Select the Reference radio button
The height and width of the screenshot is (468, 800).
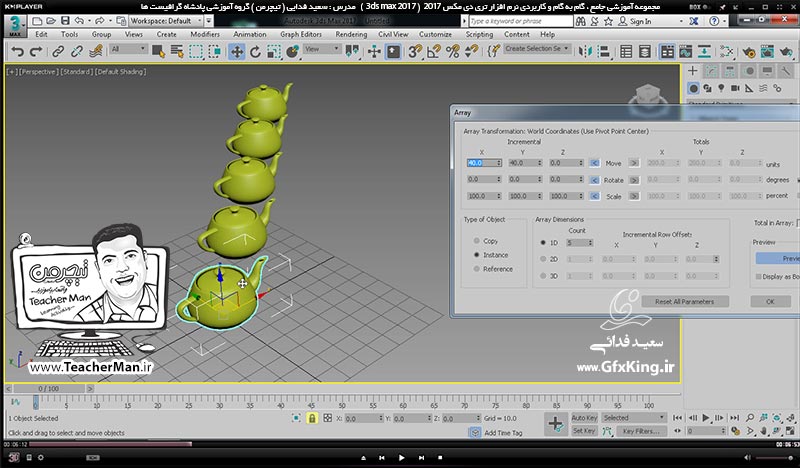tap(477, 269)
